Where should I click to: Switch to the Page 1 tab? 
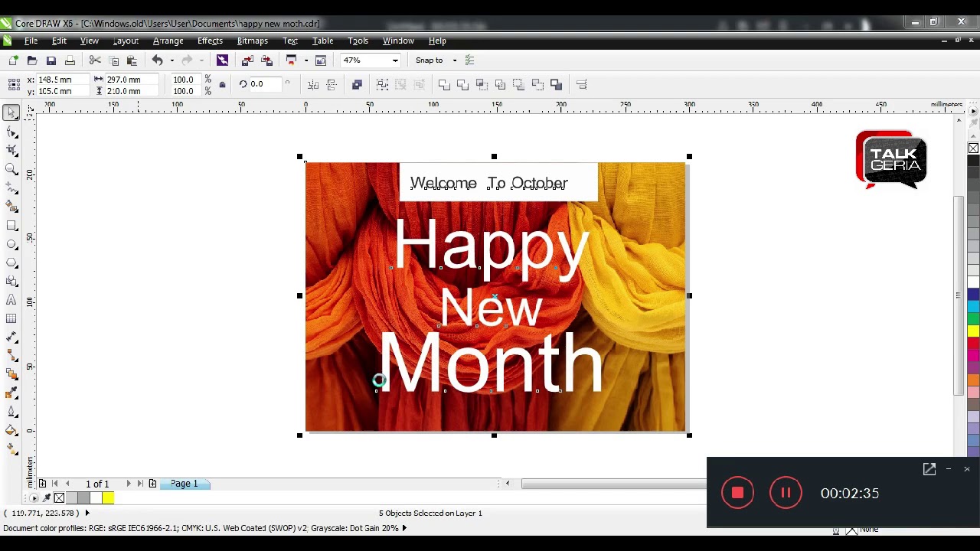point(184,484)
